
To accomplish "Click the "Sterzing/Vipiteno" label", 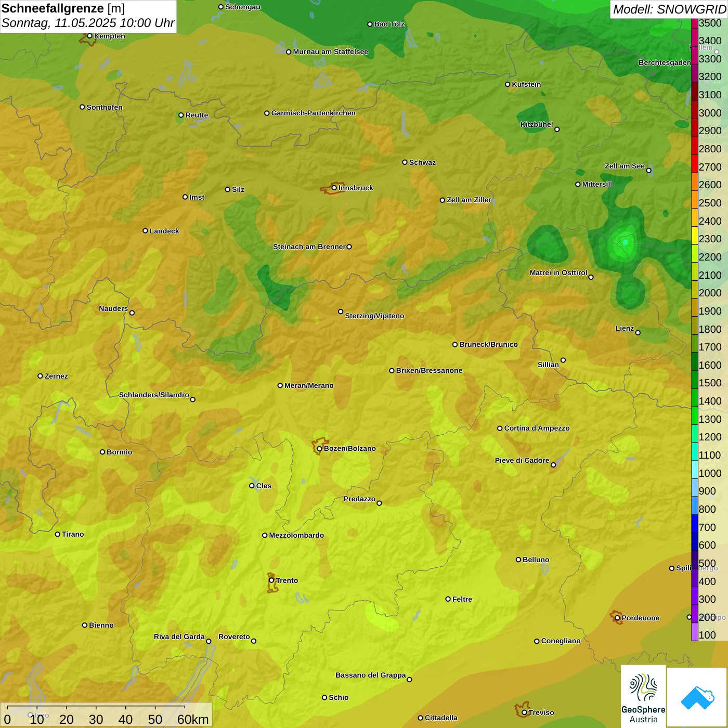I will pyautogui.click(x=374, y=316).
